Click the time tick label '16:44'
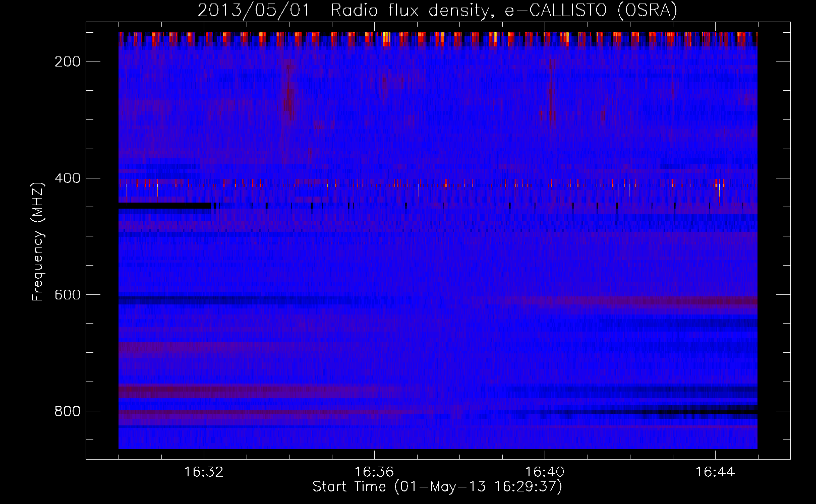This screenshot has height=504, width=816. click(715, 472)
